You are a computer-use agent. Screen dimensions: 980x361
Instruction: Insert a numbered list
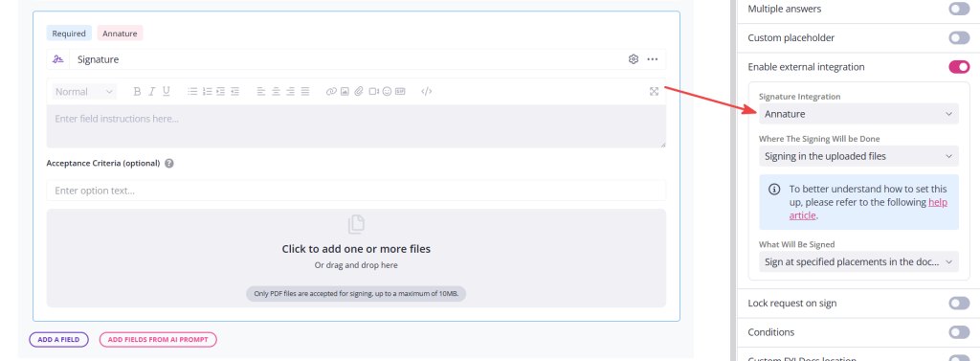(208, 91)
